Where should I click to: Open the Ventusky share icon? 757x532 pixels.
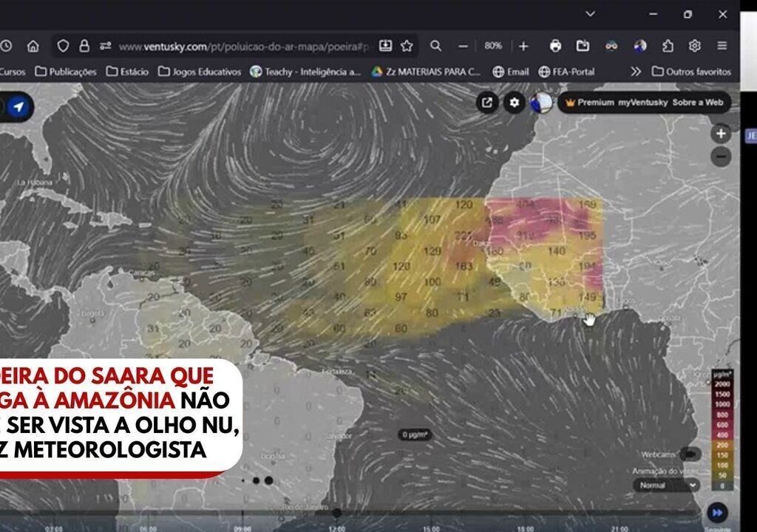487,103
